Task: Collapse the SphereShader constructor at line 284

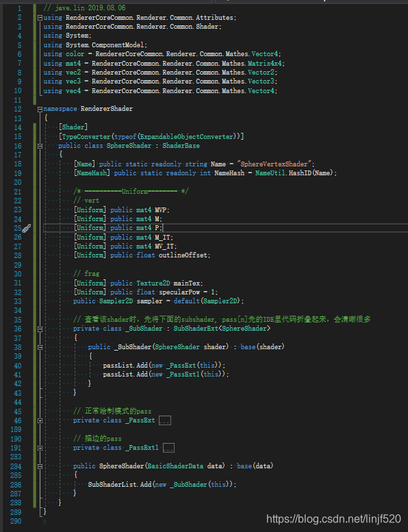Action: [x=40, y=466]
